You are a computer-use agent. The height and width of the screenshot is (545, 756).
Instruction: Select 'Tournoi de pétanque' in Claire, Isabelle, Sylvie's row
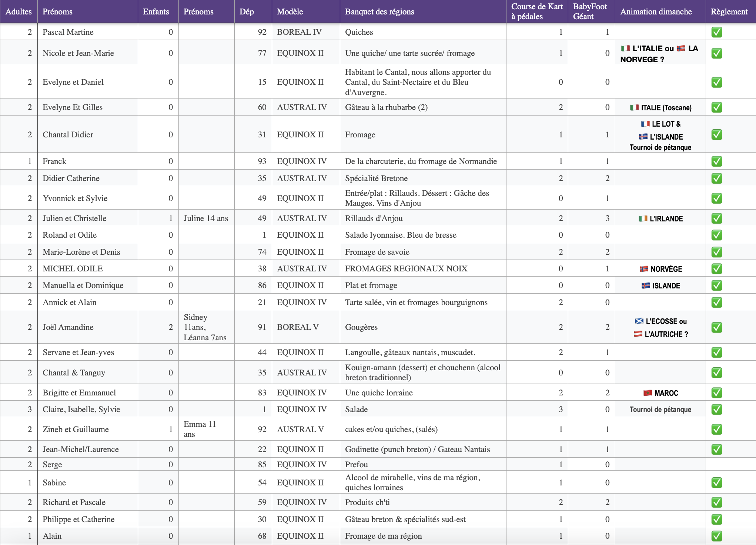660,409
